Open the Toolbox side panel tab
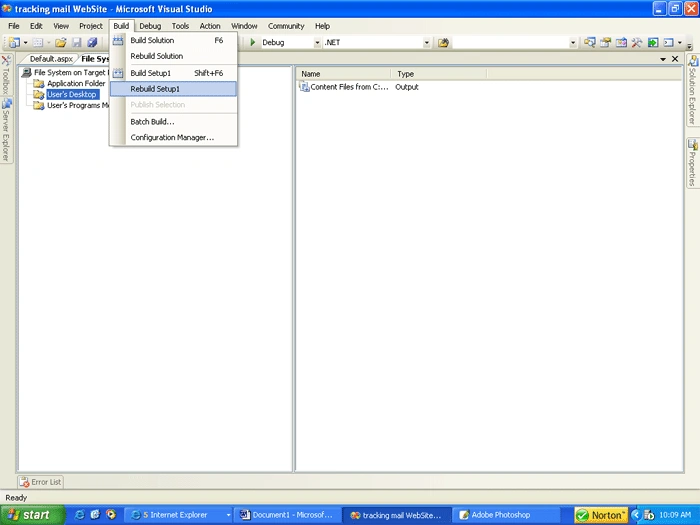This screenshot has width=700, height=525. point(6,75)
